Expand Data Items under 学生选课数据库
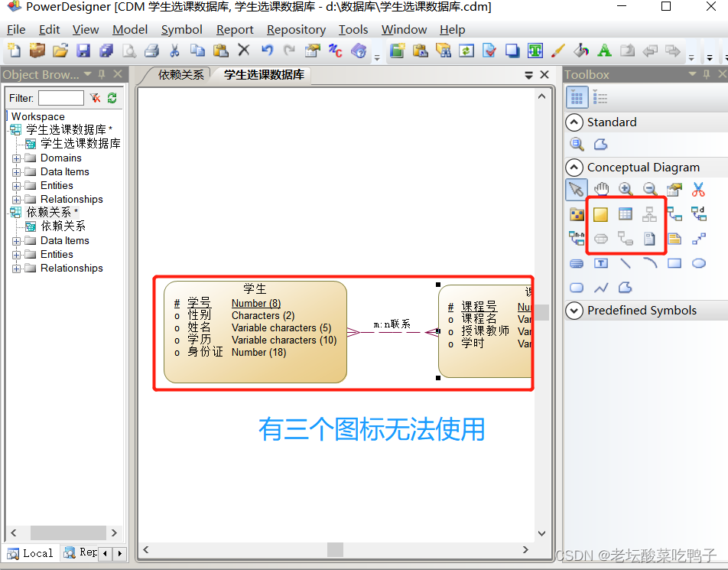This screenshot has height=570, width=728. pos(16,172)
